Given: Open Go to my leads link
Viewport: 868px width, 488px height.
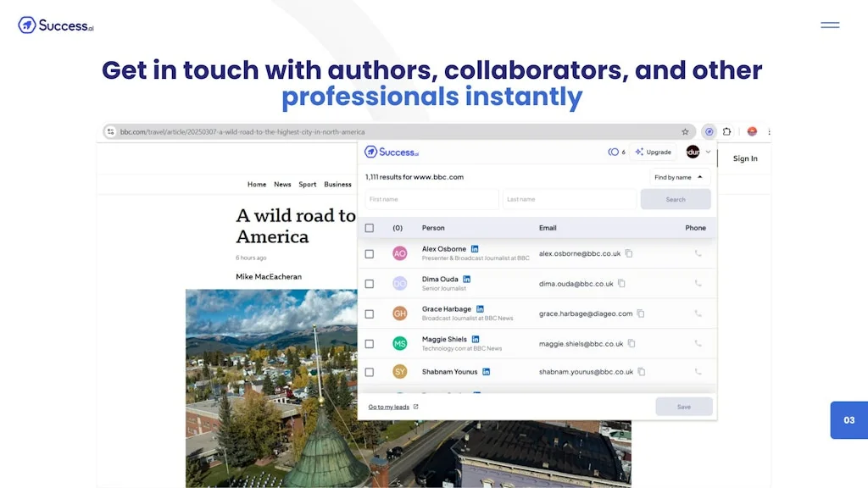Looking at the screenshot, I should coord(390,407).
